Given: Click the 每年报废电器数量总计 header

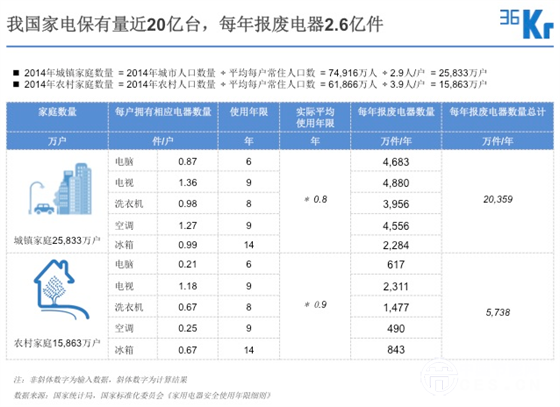Looking at the screenshot, I should (497, 112).
